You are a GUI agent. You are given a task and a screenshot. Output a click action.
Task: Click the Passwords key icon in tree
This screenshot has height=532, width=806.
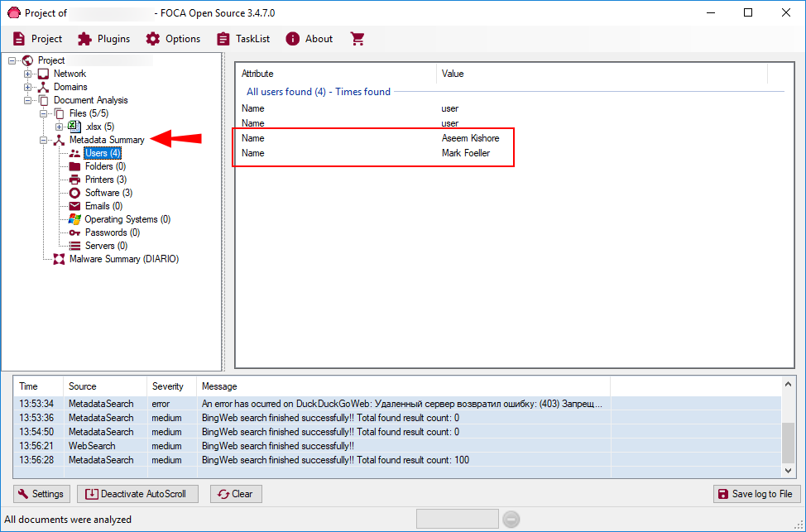tap(75, 232)
